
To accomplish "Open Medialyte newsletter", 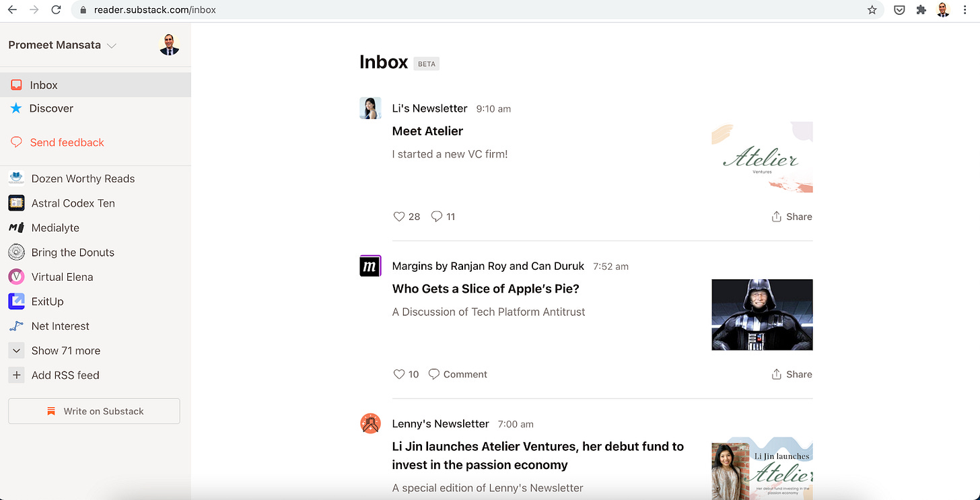I will [x=55, y=227].
